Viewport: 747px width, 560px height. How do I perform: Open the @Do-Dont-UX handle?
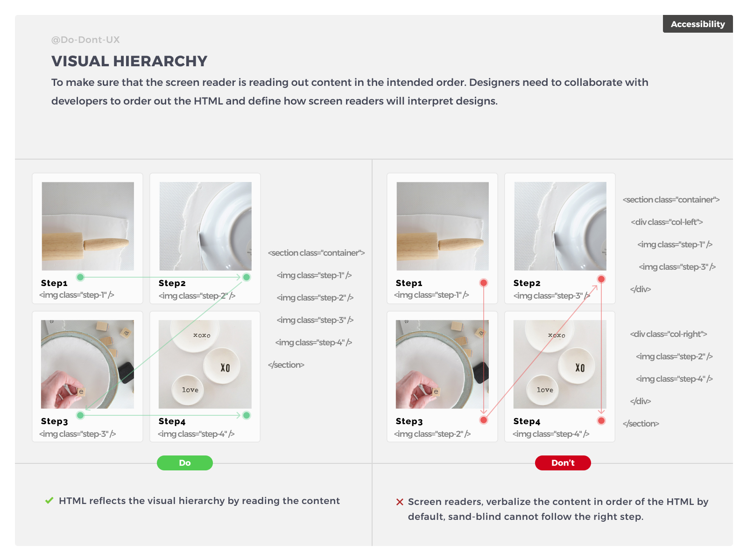[85, 40]
